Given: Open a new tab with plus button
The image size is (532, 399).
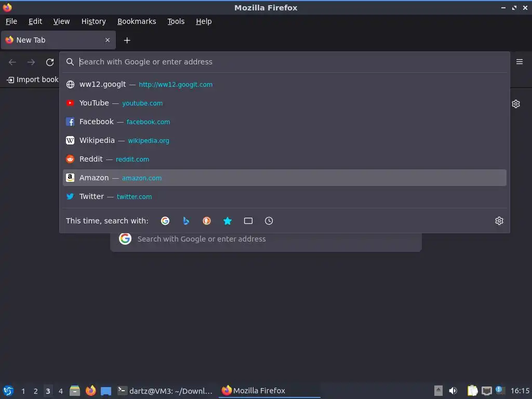Looking at the screenshot, I should (x=127, y=41).
